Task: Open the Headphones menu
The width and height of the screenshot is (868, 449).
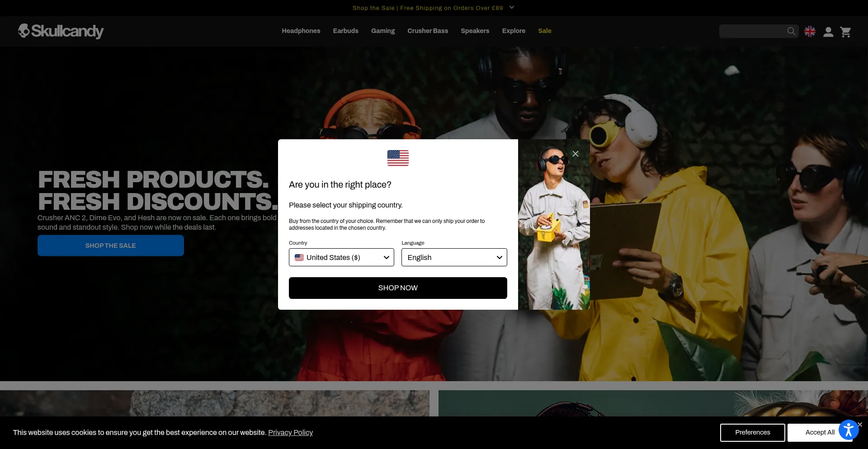Action: (301, 31)
